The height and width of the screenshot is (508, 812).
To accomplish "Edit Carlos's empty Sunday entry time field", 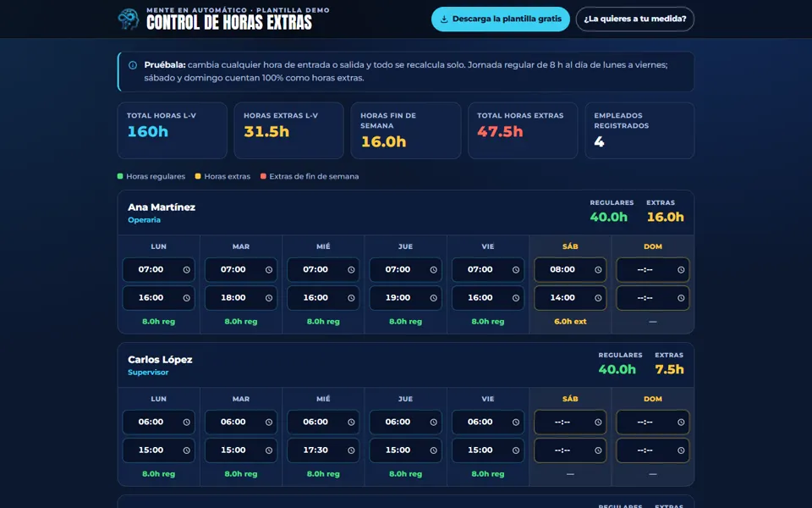I will click(652, 422).
